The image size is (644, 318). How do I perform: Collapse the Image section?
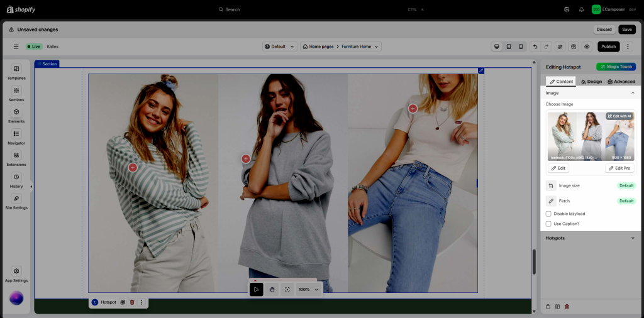pyautogui.click(x=633, y=93)
